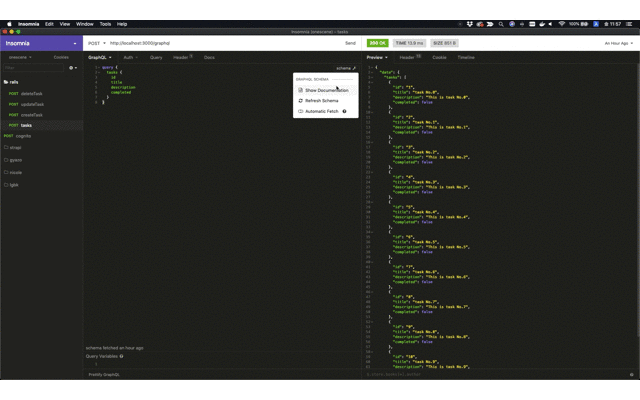
Task: Select the deleteTask request in sidebar
Action: pos(32,93)
